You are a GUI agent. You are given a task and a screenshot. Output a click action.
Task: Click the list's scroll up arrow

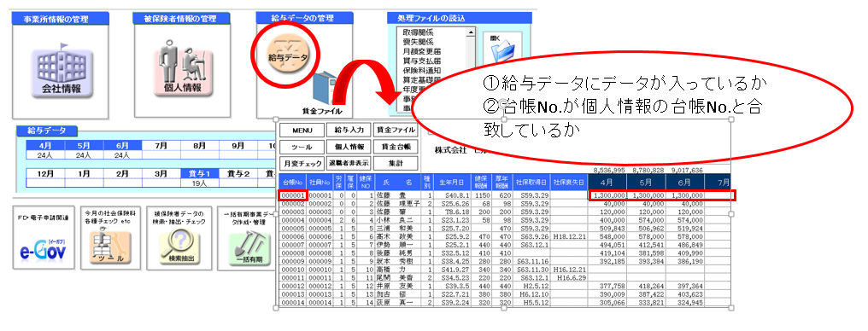(x=471, y=32)
